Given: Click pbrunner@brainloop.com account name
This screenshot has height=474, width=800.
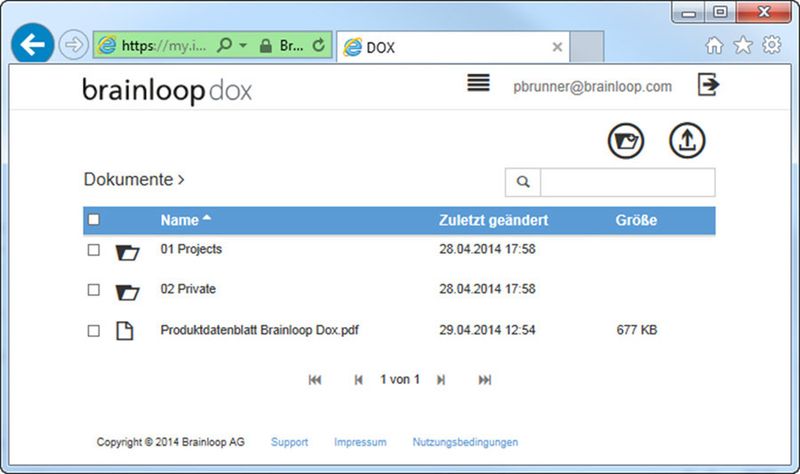Looking at the screenshot, I should click(592, 87).
